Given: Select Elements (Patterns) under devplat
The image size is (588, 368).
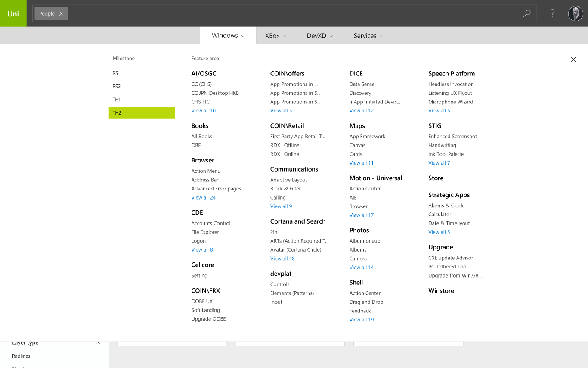Looking at the screenshot, I should click(292, 293).
